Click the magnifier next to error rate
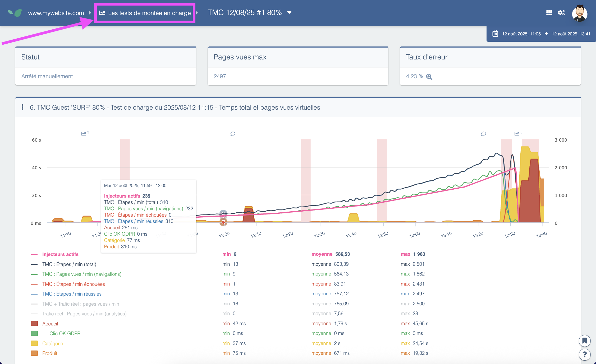This screenshot has width=596, height=364. pos(429,77)
